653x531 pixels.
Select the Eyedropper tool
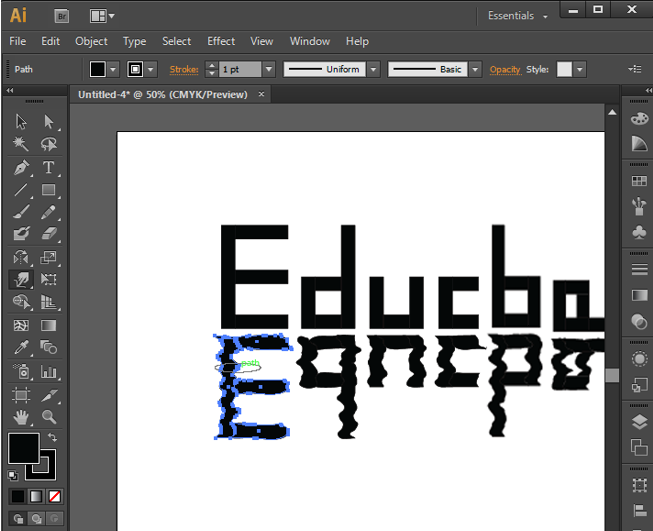(21, 347)
